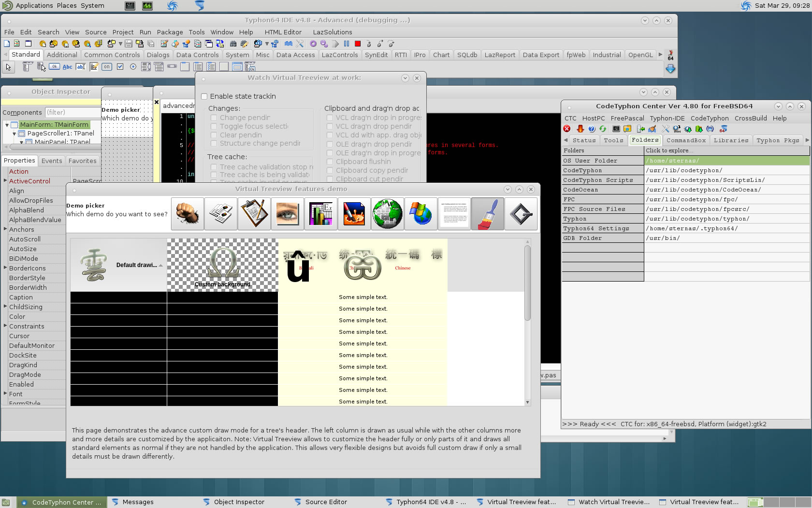Switch to the Events tab in Object Inspector

tap(52, 161)
